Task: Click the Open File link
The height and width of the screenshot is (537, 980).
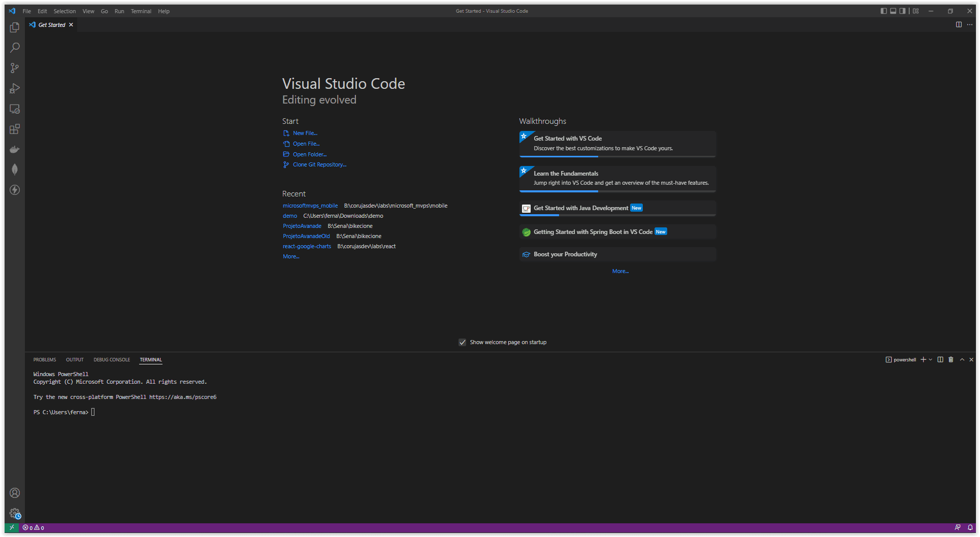Action: tap(306, 144)
